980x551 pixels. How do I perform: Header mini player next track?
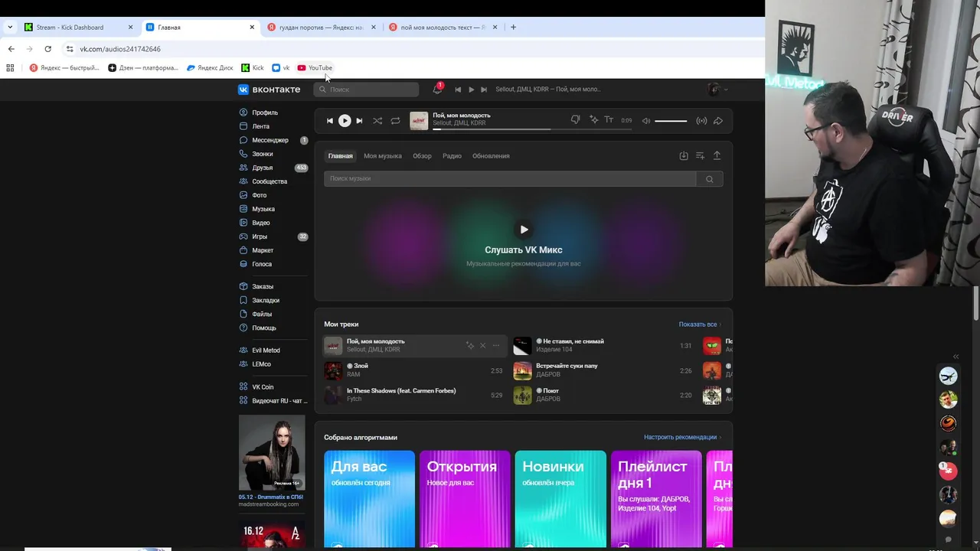[484, 90]
